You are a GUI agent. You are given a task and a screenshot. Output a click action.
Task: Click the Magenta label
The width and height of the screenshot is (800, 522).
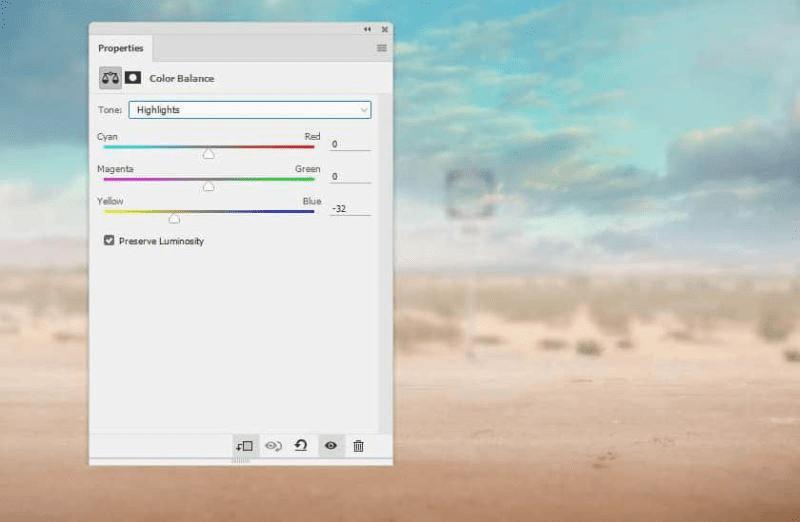click(x=115, y=169)
